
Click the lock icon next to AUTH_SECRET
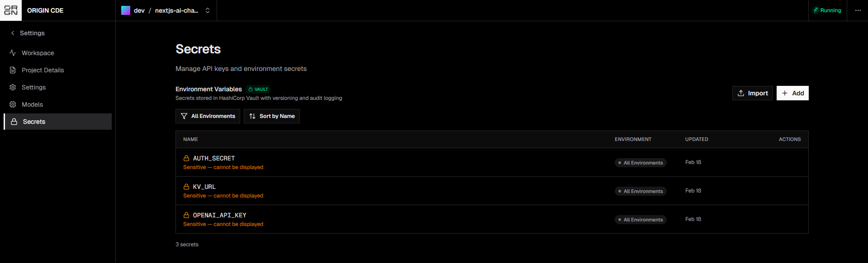(186, 158)
